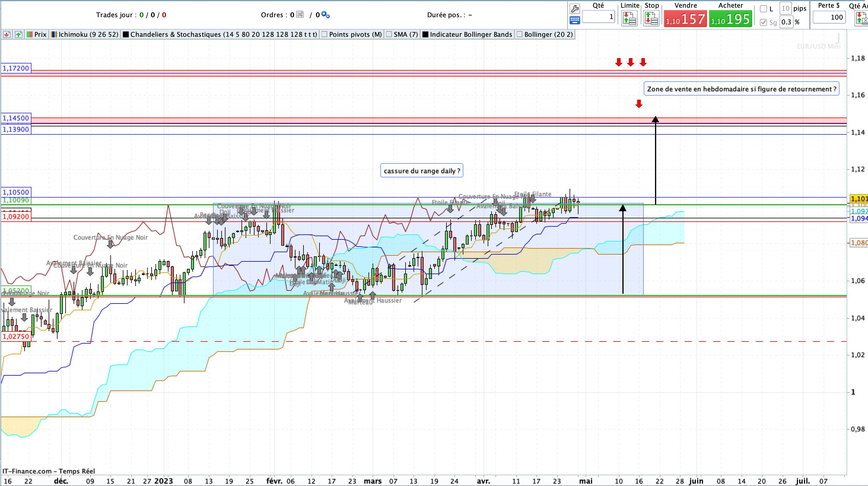Click the 1,09200 red price level label
Viewport: 868px width, 486px height.
point(16,217)
